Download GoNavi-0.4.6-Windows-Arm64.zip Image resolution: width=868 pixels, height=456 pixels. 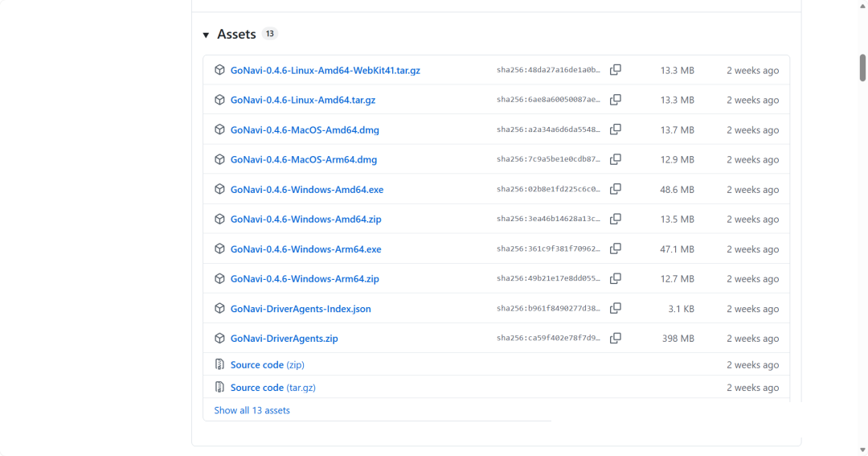pos(304,279)
